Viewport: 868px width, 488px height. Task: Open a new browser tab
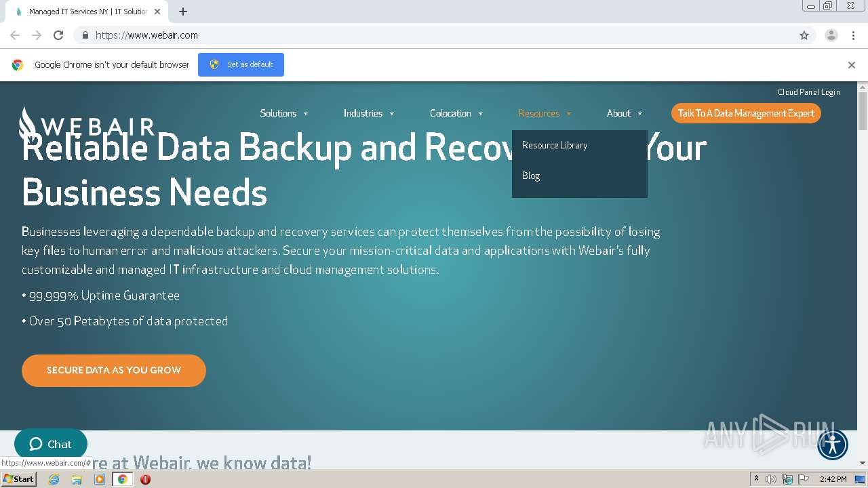(183, 12)
